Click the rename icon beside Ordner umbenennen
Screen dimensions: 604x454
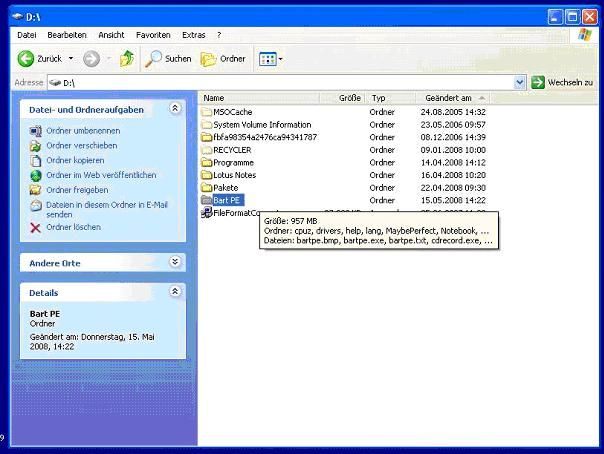coord(36,131)
